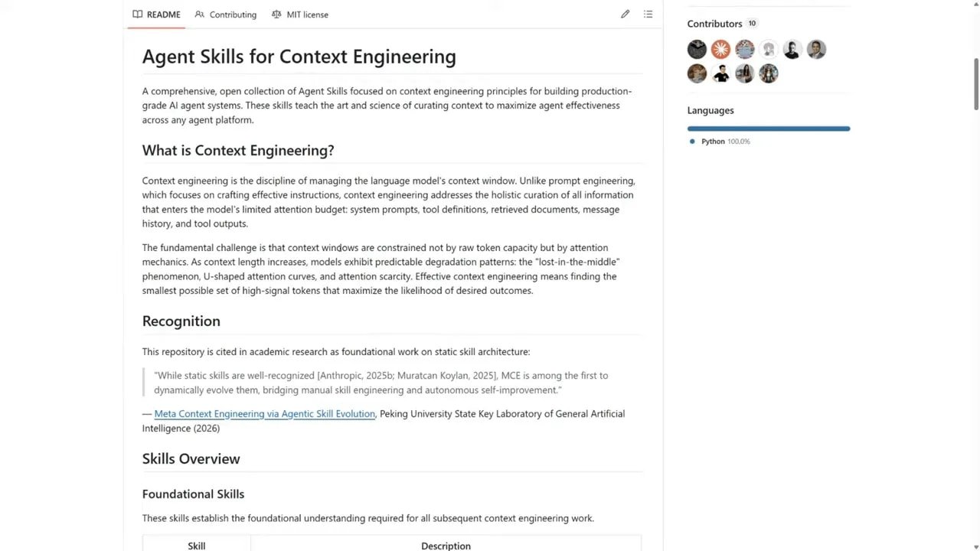Open the Meta Context Engineering paper link
This screenshot has width=980, height=551.
(x=264, y=413)
